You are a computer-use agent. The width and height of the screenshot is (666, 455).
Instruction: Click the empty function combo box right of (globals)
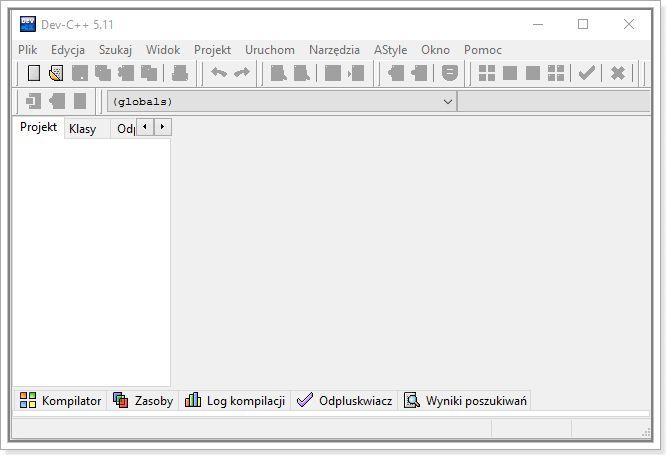[554, 102]
